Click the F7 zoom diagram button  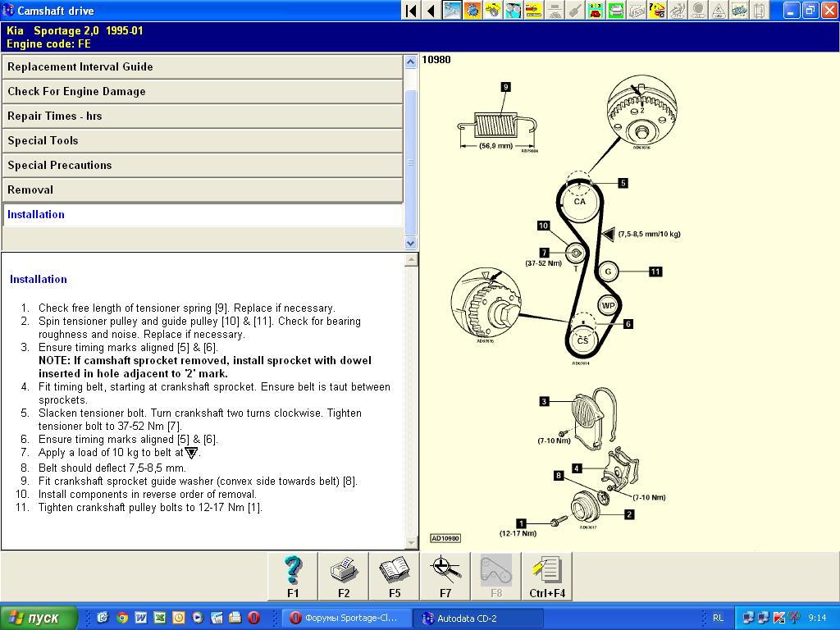pyautogui.click(x=445, y=576)
